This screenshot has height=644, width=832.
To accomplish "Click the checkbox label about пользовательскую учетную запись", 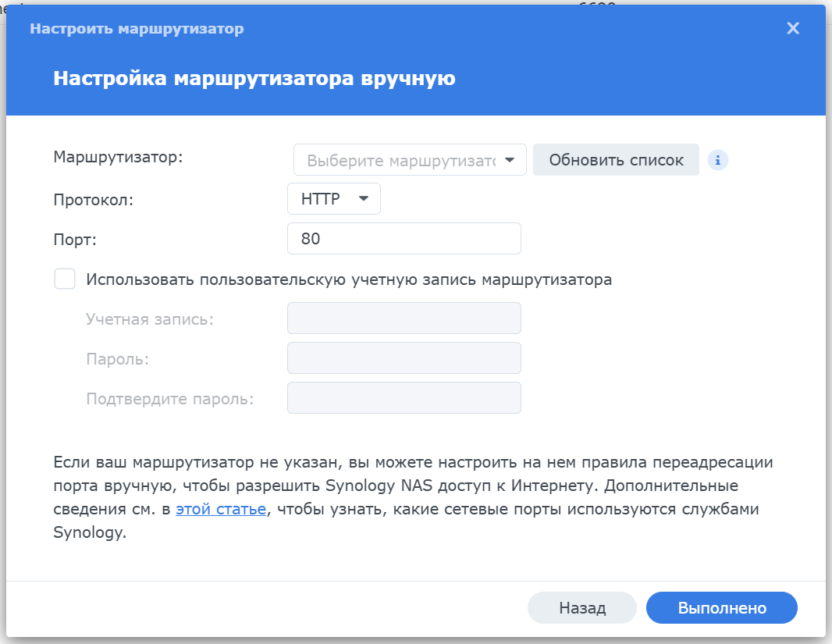I will 349,279.
